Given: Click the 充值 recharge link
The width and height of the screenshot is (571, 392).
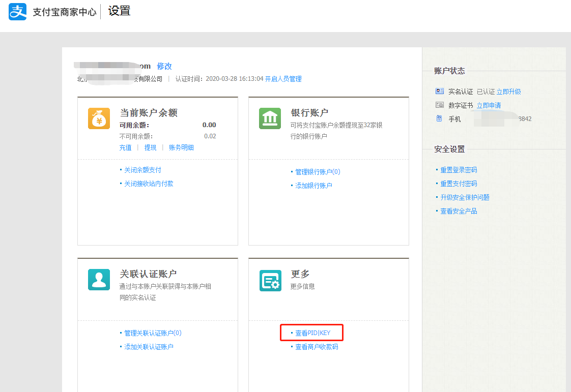Looking at the screenshot, I should click(125, 147).
